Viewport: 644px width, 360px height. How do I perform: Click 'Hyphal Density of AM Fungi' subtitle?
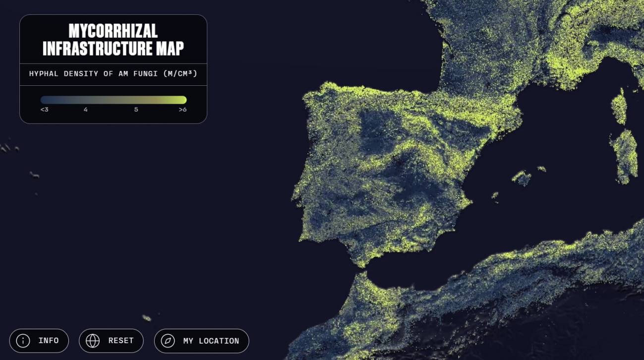[x=113, y=74]
